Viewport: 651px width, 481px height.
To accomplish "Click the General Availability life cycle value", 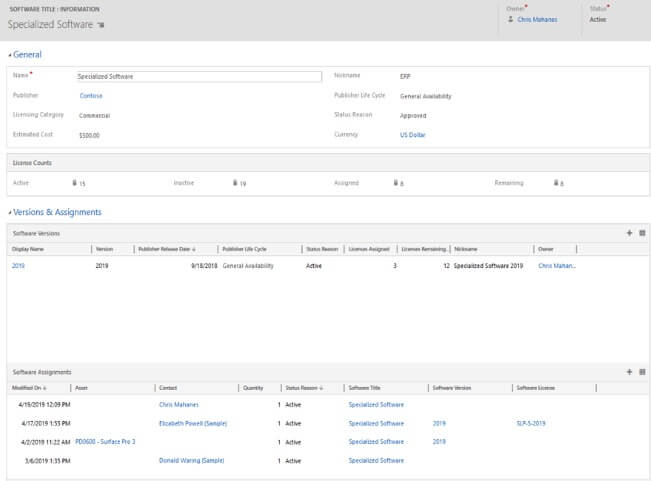I will coord(426,96).
